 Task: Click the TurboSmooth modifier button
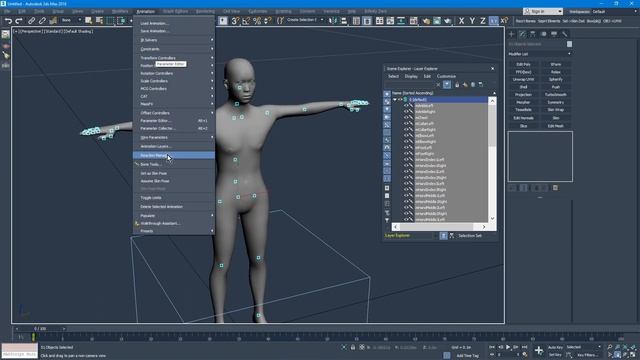tap(556, 95)
